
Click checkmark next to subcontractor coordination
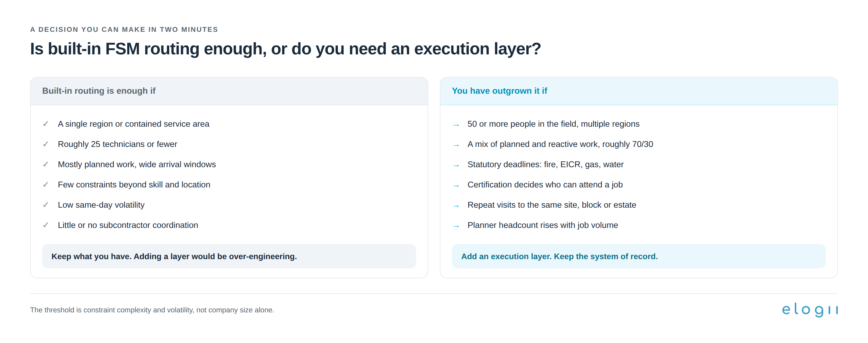(45, 225)
